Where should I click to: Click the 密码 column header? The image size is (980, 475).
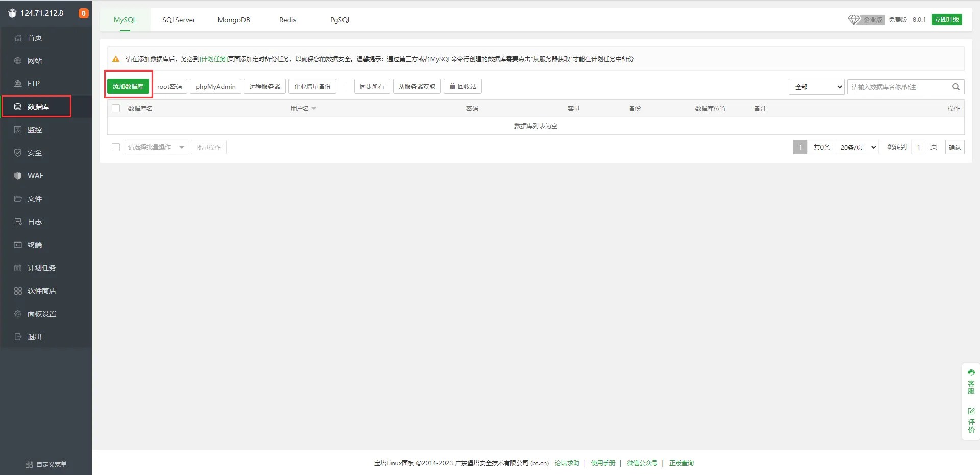click(472, 109)
